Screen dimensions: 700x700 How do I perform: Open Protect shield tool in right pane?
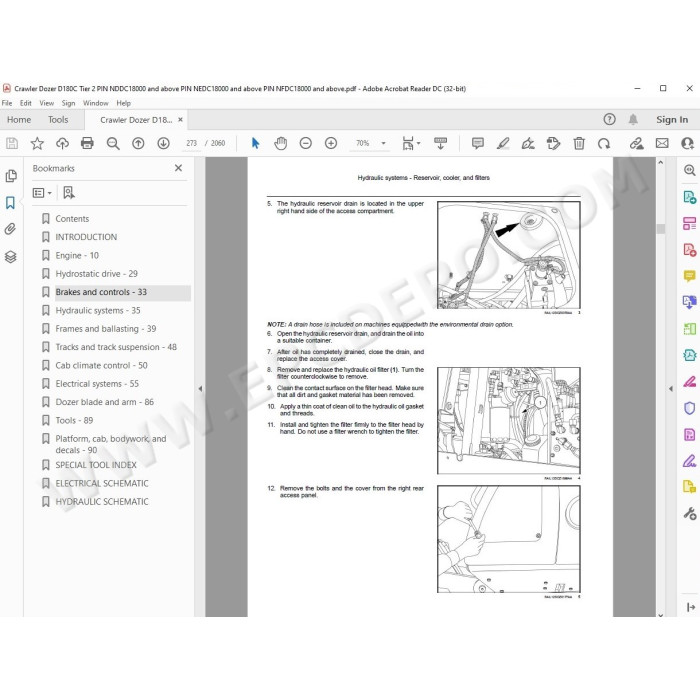coord(689,408)
